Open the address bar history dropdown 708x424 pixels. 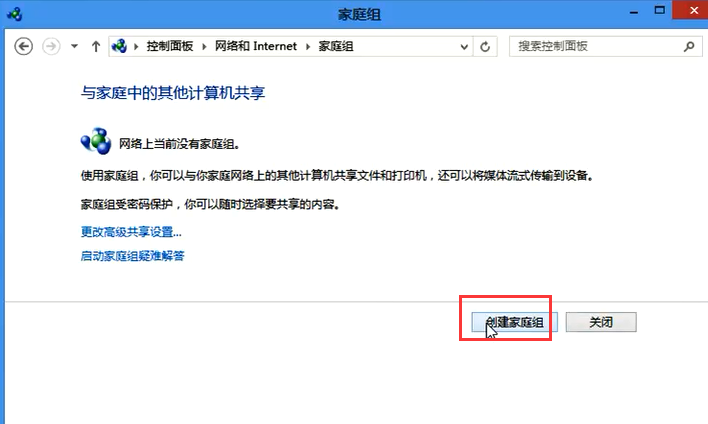464,47
